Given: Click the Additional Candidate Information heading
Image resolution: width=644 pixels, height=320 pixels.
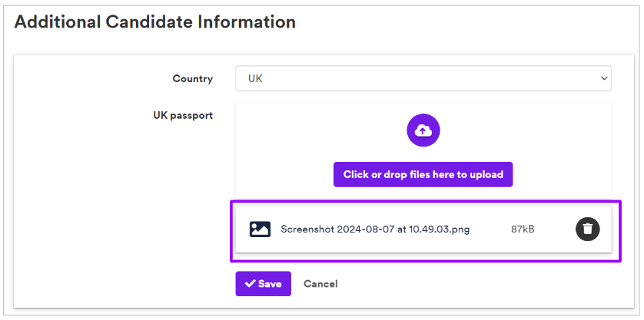Looking at the screenshot, I should (x=154, y=21).
